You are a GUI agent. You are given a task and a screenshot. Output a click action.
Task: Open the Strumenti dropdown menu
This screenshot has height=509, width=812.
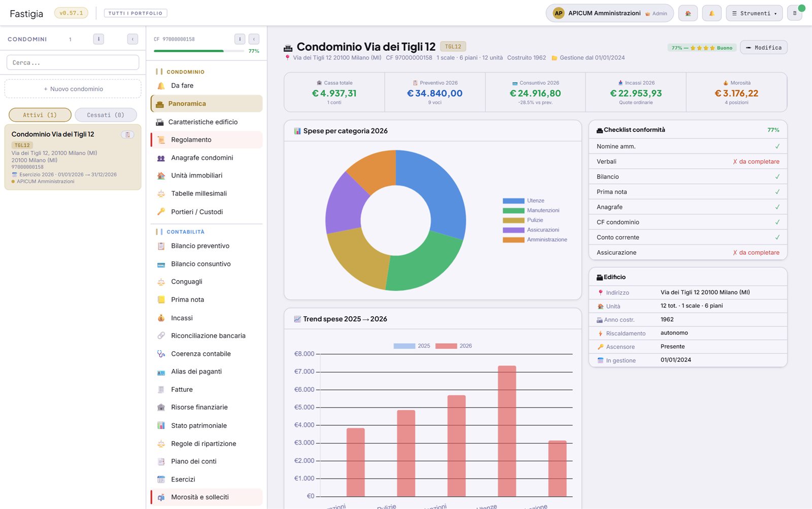coord(754,13)
